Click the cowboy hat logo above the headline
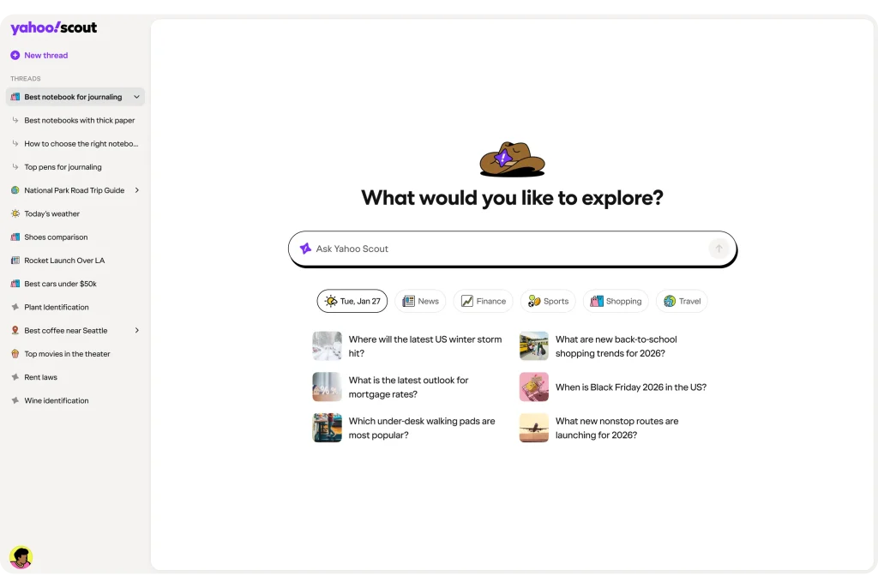The image size is (878, 588). point(512,157)
